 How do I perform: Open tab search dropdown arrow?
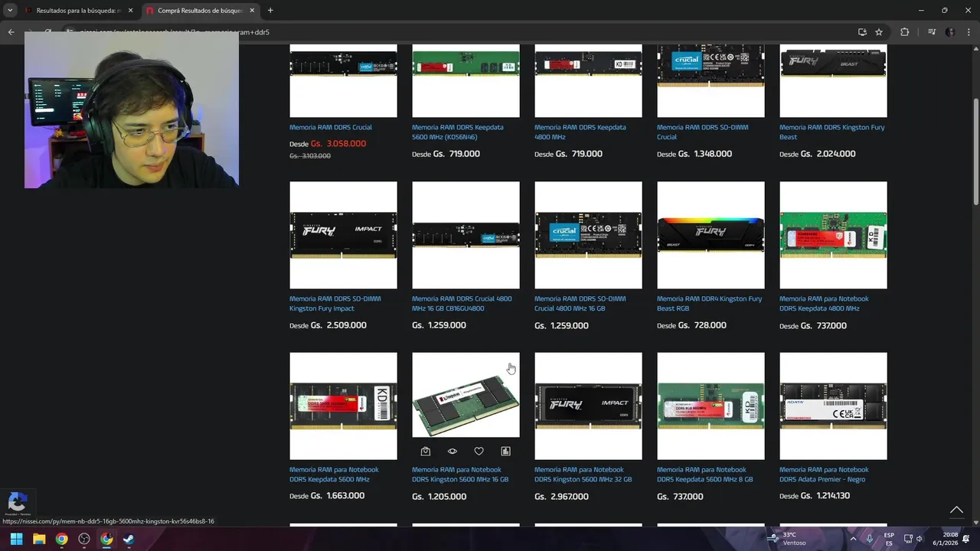pos(10,11)
